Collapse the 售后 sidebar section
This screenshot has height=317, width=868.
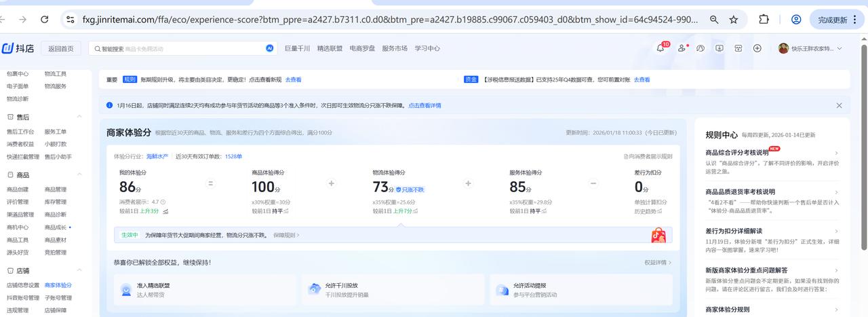[x=79, y=117]
